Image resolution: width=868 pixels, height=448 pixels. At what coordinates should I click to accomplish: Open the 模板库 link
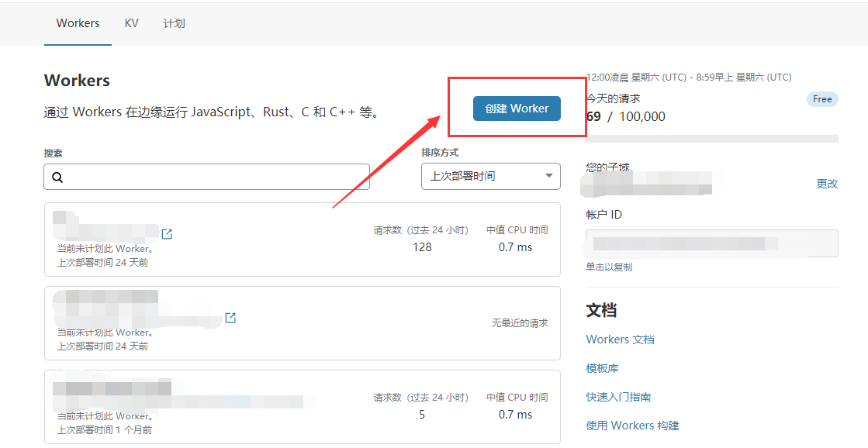[x=602, y=368]
